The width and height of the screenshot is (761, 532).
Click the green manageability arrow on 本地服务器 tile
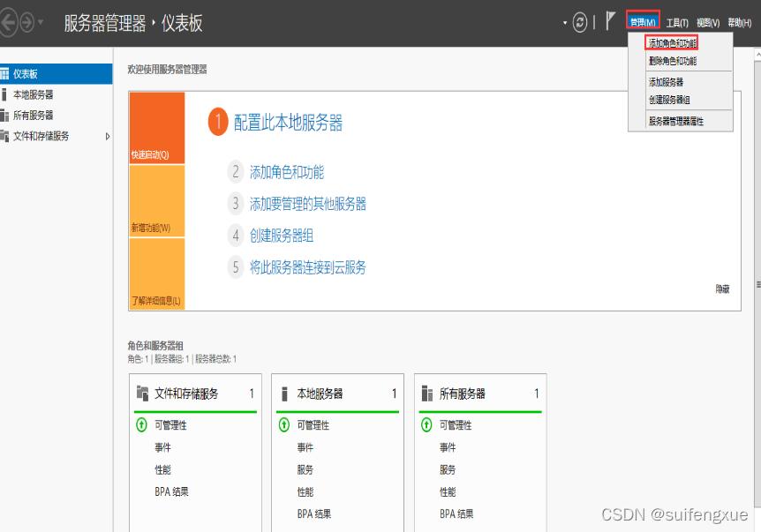284,424
